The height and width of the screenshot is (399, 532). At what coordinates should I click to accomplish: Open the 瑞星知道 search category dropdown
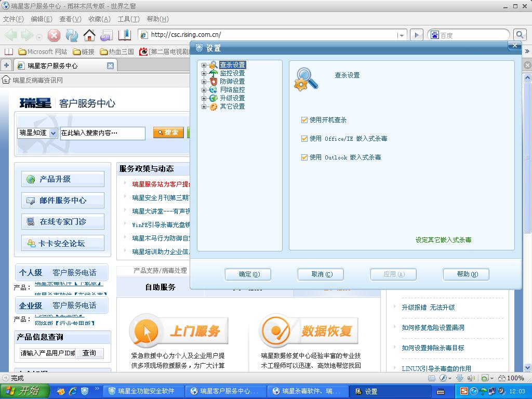click(x=54, y=133)
